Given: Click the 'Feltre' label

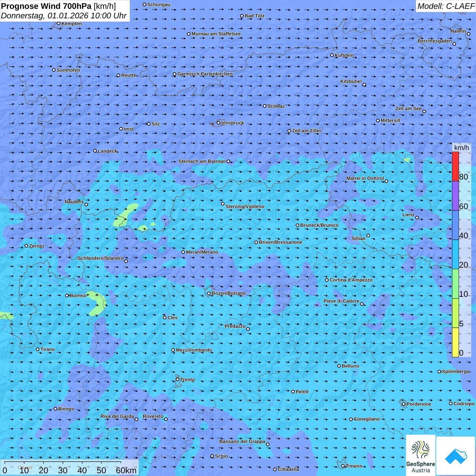Looking at the screenshot, I should [x=302, y=392].
